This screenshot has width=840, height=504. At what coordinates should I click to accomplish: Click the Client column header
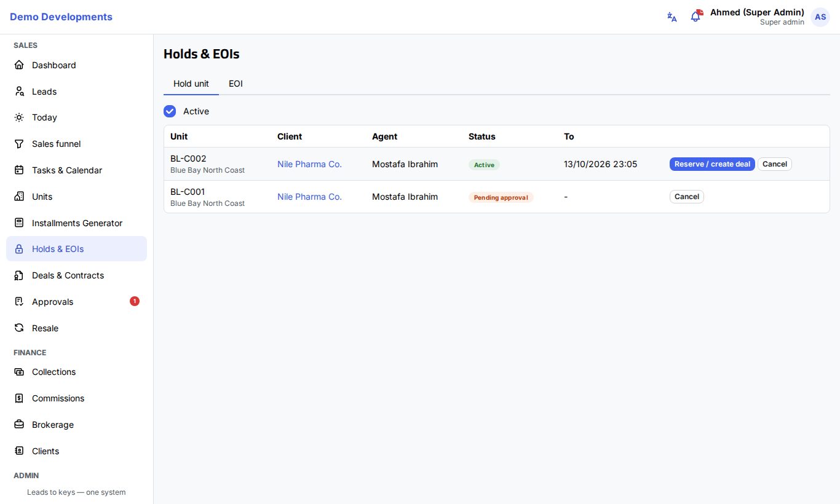coord(290,136)
